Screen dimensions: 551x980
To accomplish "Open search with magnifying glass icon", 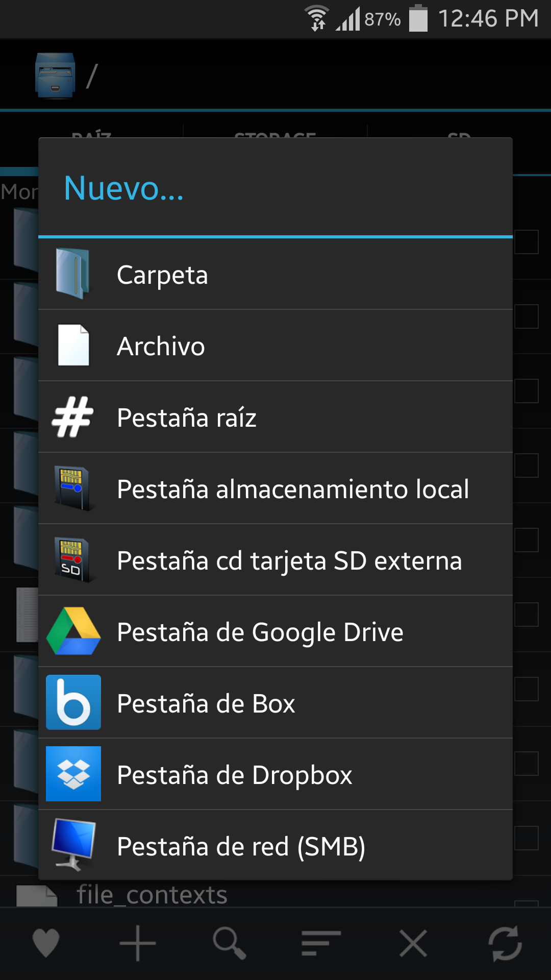I will click(x=230, y=943).
